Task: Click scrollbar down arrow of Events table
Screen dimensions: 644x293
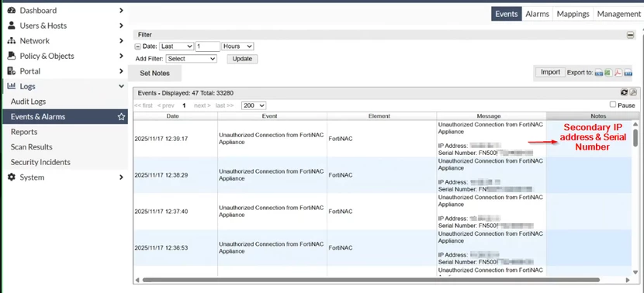Action: pos(635,272)
